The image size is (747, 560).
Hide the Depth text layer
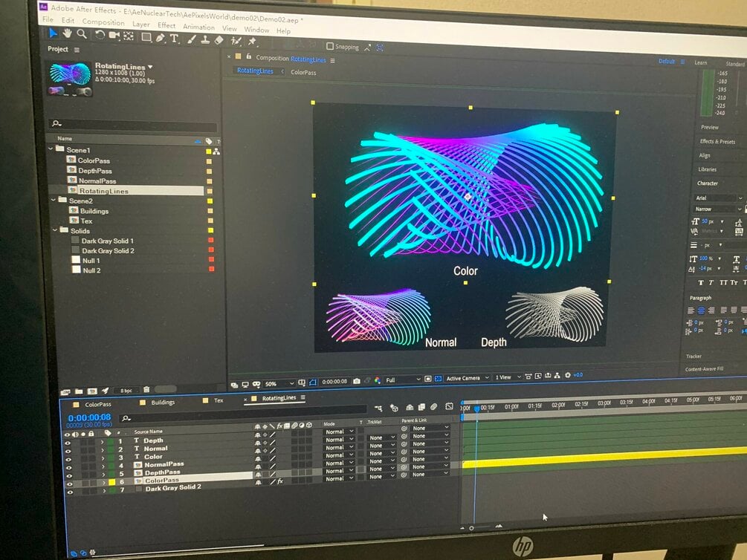click(x=67, y=443)
